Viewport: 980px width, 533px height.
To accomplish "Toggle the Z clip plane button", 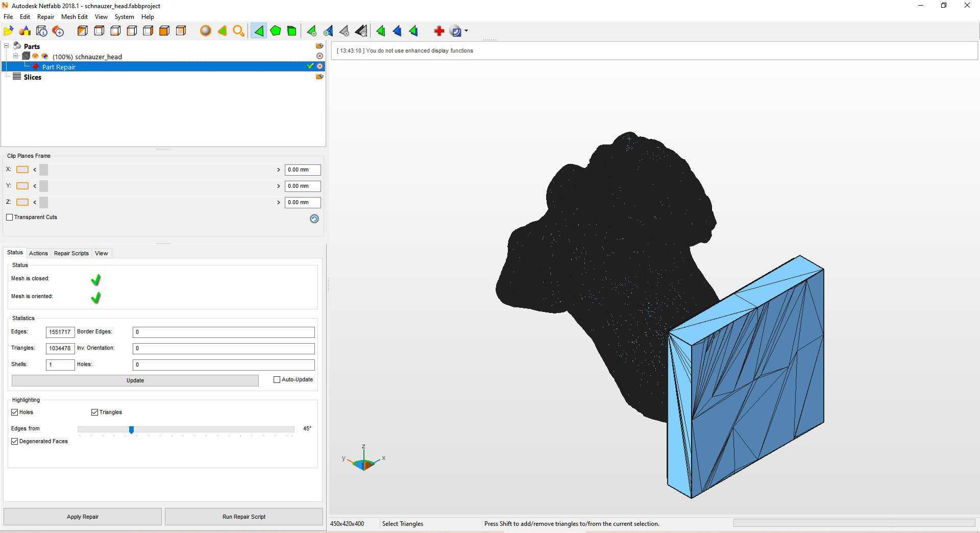I will 22,202.
